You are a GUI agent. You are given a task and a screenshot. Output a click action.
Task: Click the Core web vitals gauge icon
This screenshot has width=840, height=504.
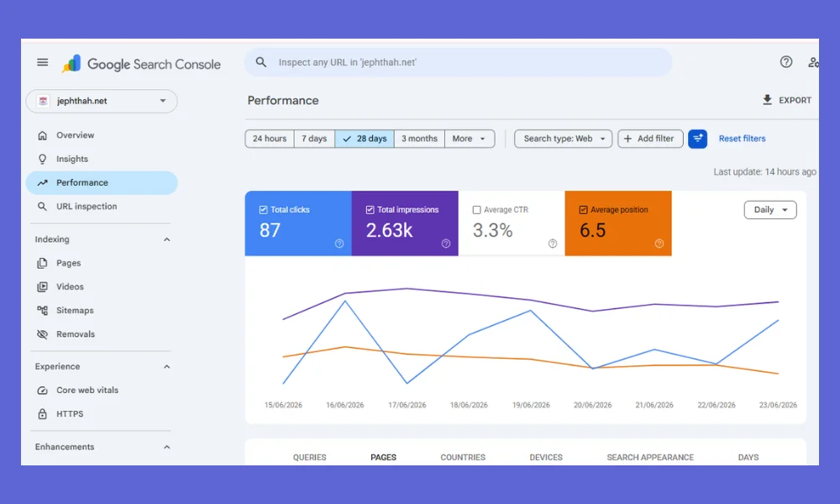coord(42,391)
